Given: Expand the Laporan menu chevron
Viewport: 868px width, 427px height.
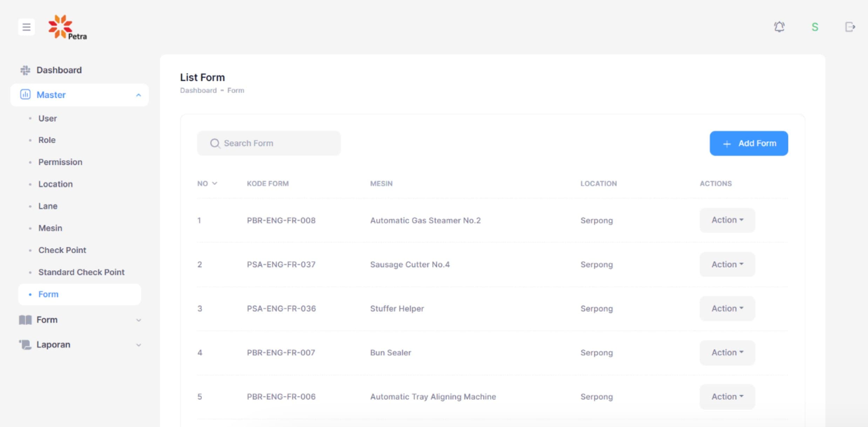Looking at the screenshot, I should click(138, 345).
